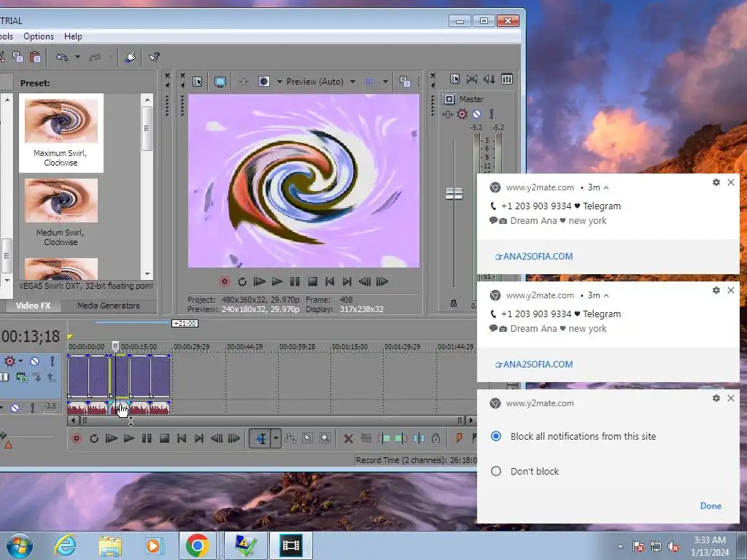747x560 pixels.
Task: Open mixer Audio Properties icon
Action: pyautogui.click(x=455, y=79)
